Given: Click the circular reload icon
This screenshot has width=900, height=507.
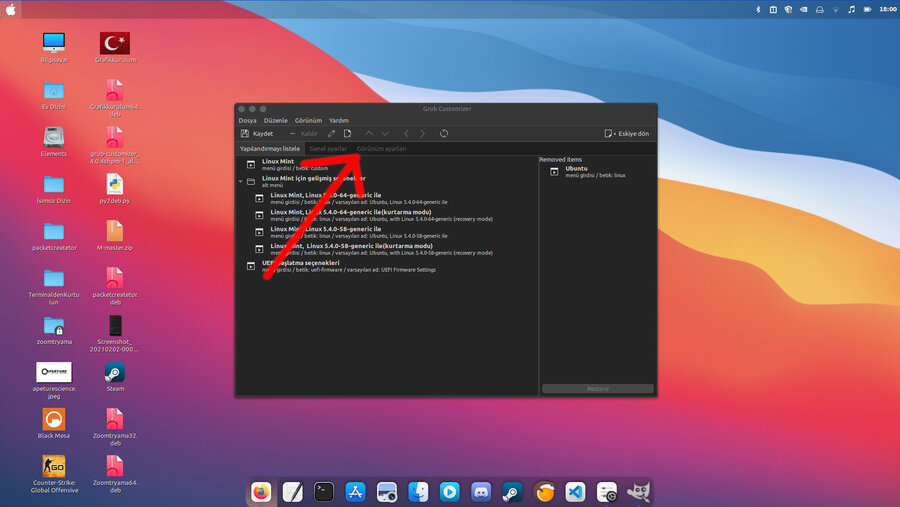Looking at the screenshot, I should point(444,133).
